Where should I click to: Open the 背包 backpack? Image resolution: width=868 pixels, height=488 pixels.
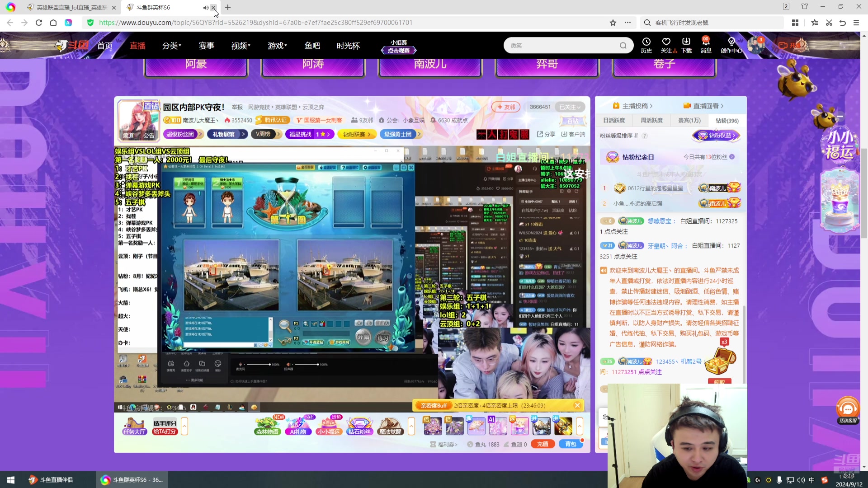click(x=571, y=444)
